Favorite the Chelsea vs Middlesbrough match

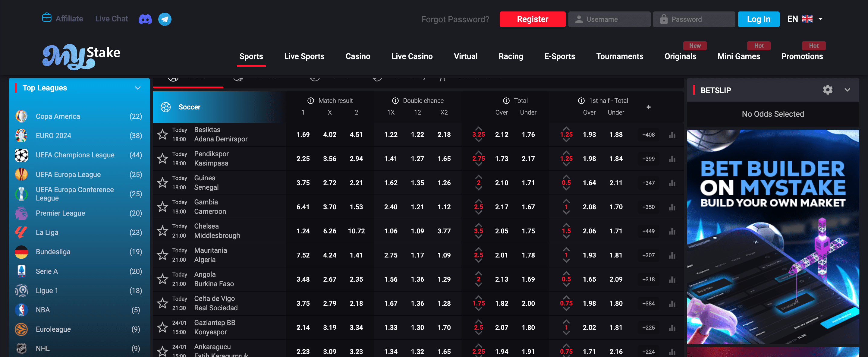pyautogui.click(x=162, y=231)
